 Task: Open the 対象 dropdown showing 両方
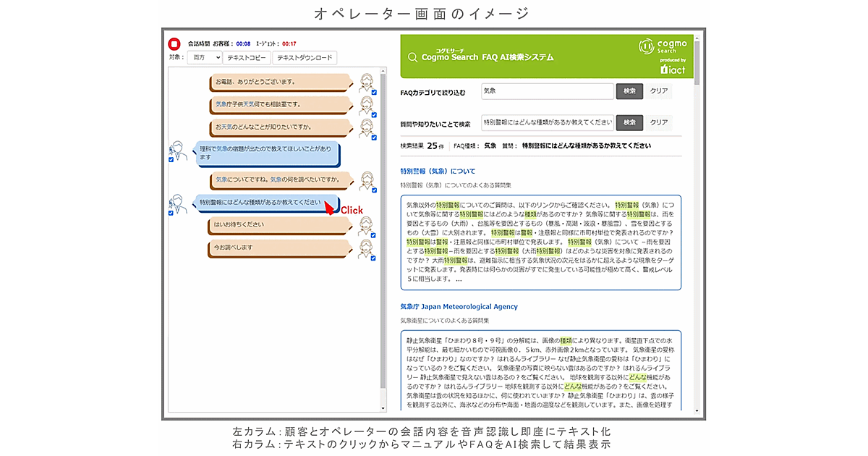pyautogui.click(x=205, y=58)
